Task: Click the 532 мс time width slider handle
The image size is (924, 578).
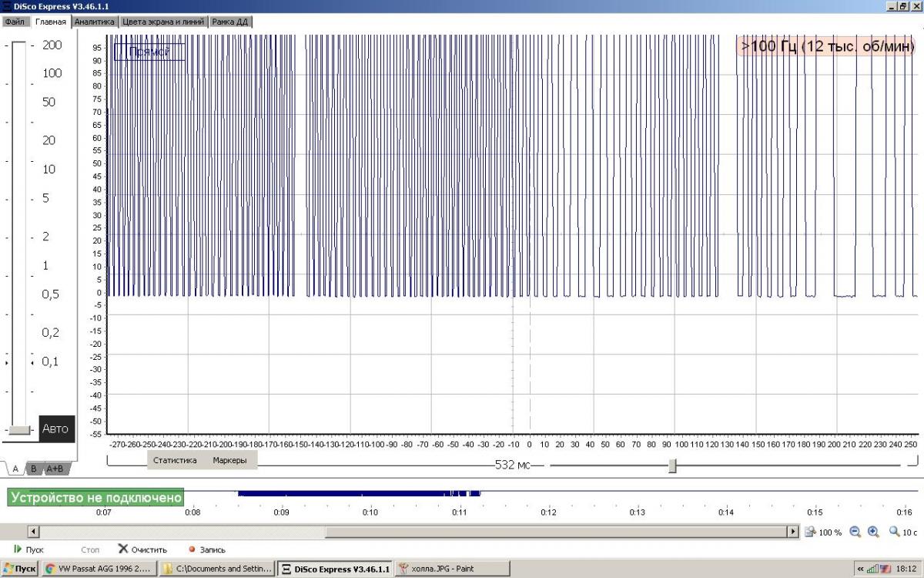Action: (x=672, y=465)
